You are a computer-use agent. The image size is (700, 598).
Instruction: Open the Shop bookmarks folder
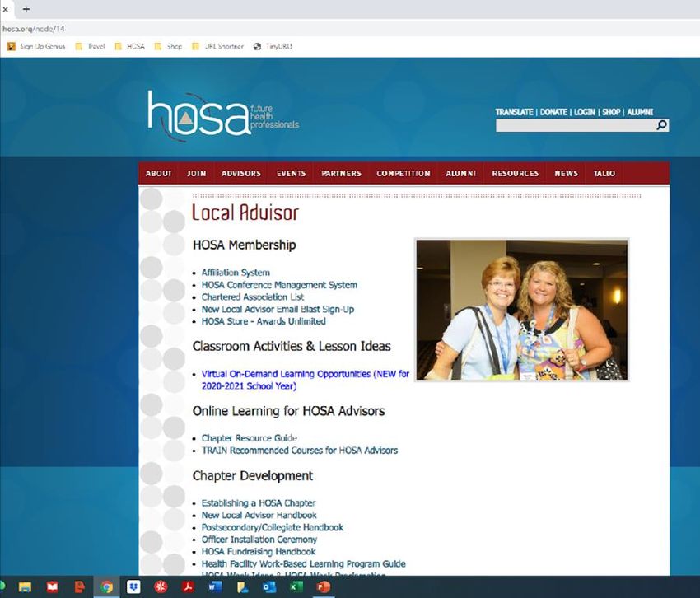tap(168, 46)
